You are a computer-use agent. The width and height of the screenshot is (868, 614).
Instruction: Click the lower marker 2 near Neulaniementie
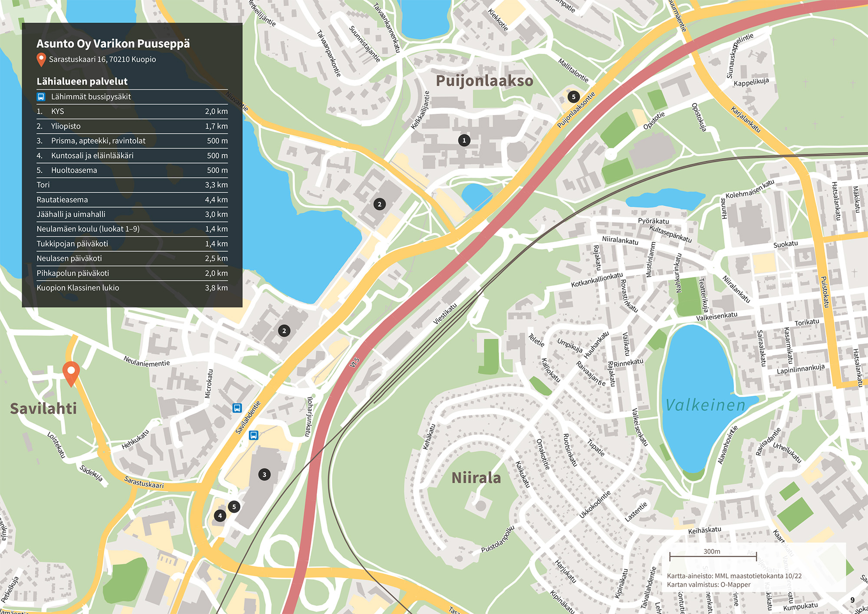(x=284, y=331)
